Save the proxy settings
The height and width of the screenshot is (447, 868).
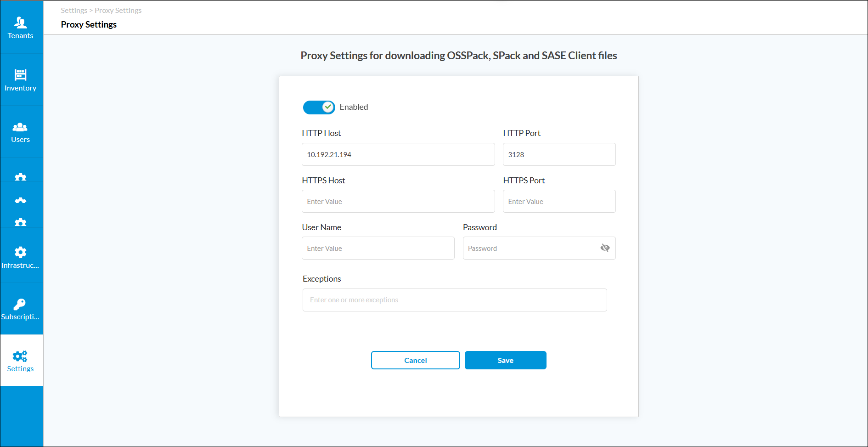pos(505,360)
